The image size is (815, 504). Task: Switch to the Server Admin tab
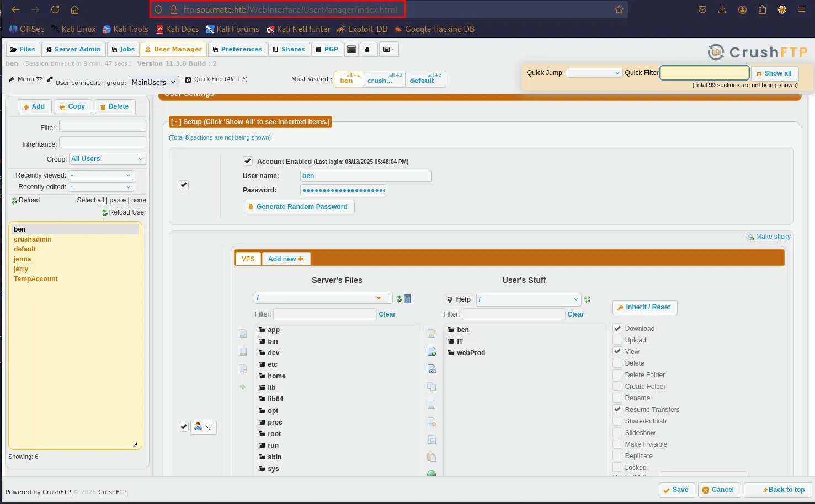pyautogui.click(x=73, y=49)
